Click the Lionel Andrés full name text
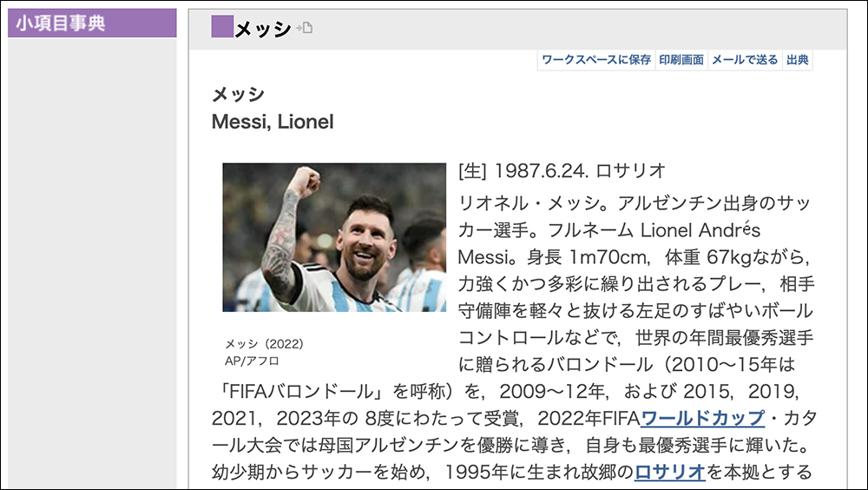 pyautogui.click(x=700, y=230)
